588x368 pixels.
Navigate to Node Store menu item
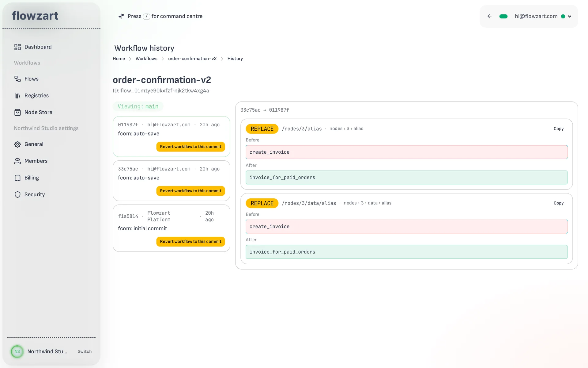pyautogui.click(x=38, y=112)
